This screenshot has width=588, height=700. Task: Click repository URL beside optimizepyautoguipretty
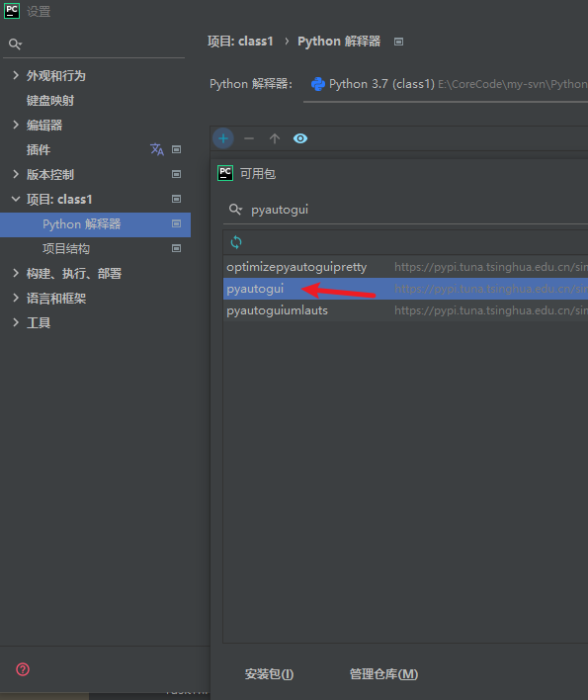tap(491, 267)
